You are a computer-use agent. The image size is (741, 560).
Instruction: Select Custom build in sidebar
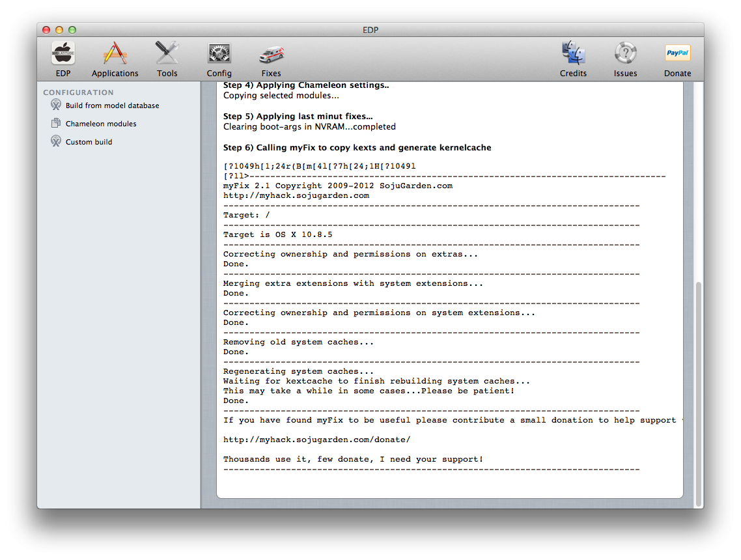pyautogui.click(x=89, y=142)
